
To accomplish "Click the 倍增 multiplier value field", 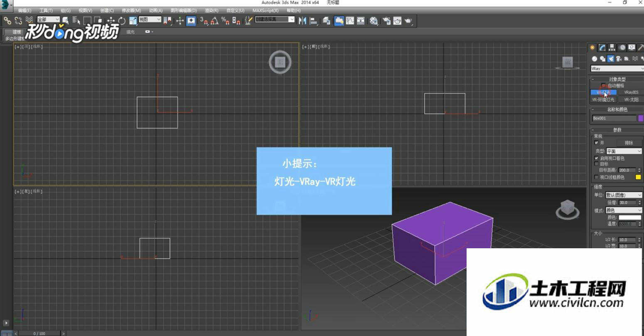I will [627, 203].
